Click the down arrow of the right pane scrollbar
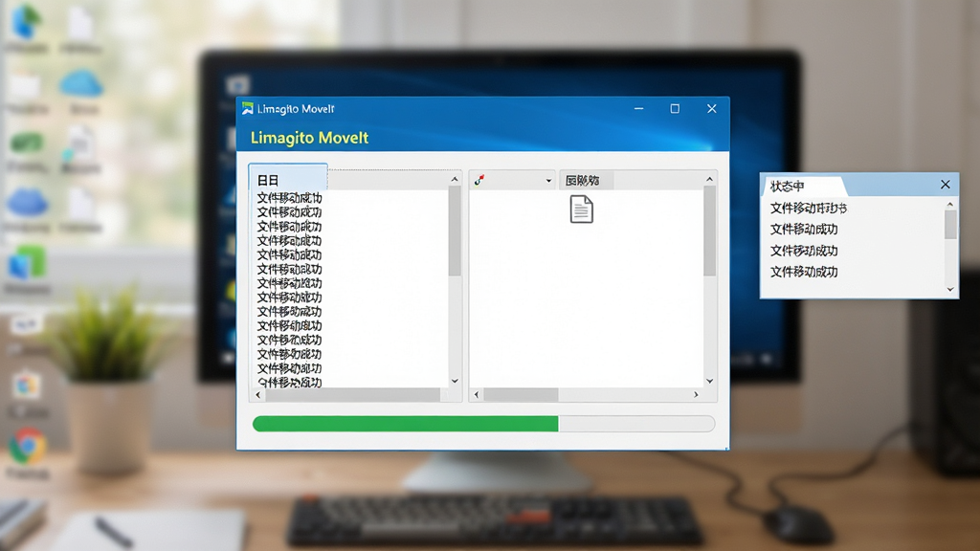 click(x=709, y=381)
